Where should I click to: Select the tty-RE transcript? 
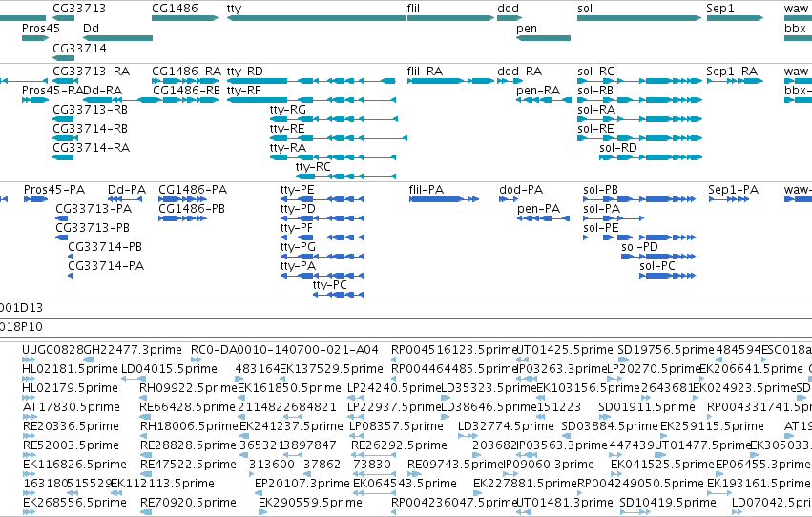tap(339, 138)
